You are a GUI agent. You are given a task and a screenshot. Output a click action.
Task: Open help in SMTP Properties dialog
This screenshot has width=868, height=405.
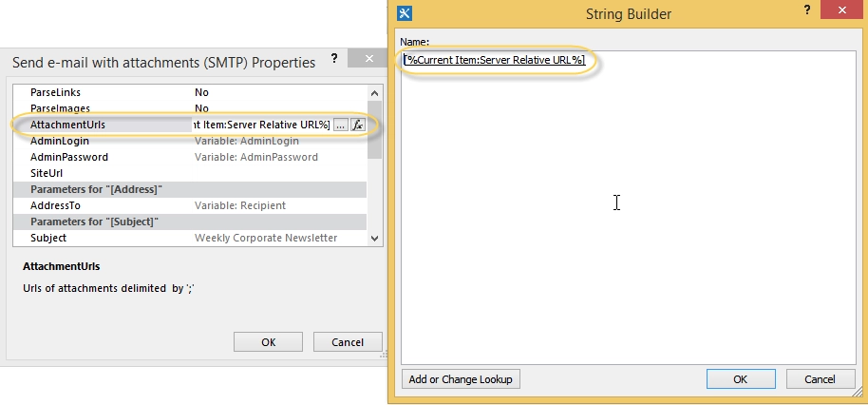click(333, 59)
